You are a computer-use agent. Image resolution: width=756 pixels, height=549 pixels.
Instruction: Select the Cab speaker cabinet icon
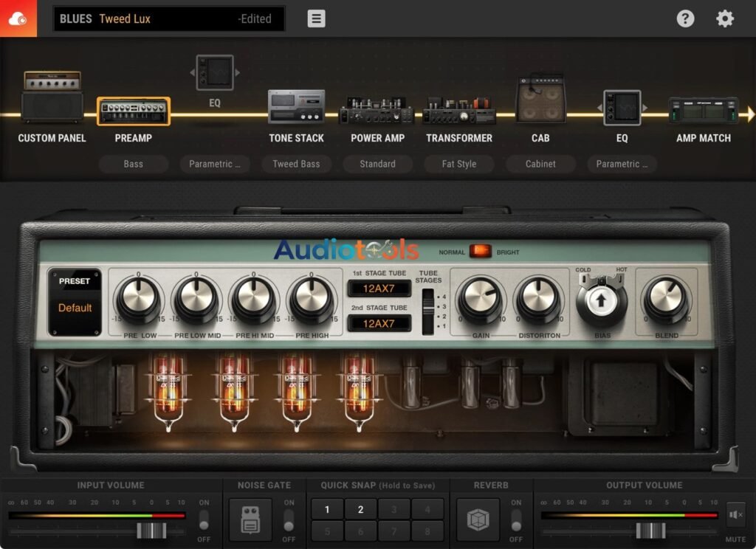(540, 100)
